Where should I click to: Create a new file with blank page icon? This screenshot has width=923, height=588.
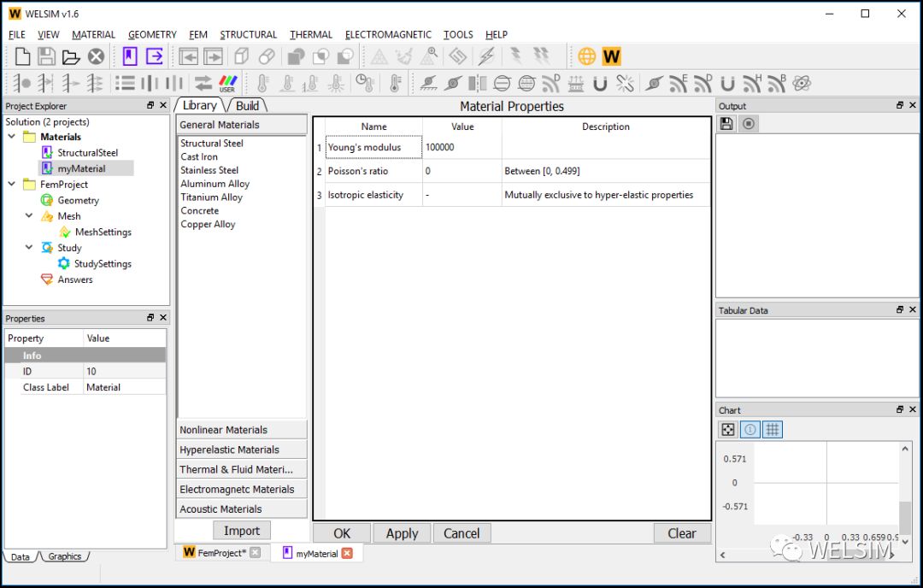[22, 56]
